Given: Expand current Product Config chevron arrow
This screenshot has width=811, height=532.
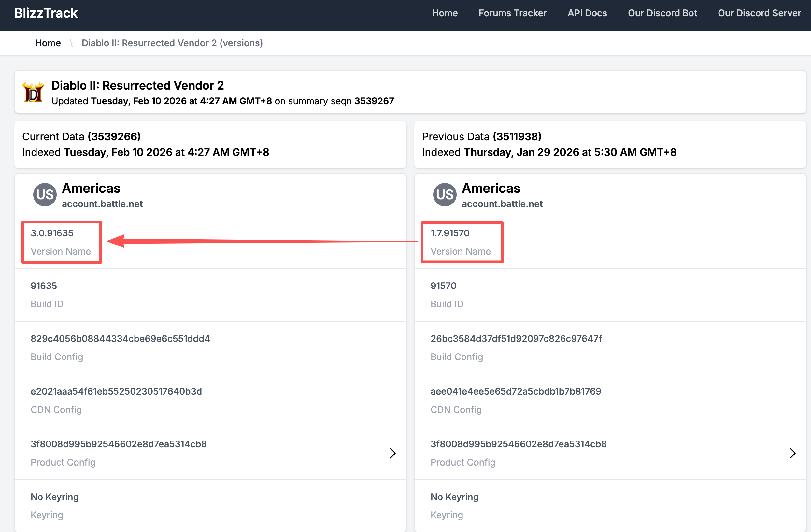Looking at the screenshot, I should coord(392,453).
